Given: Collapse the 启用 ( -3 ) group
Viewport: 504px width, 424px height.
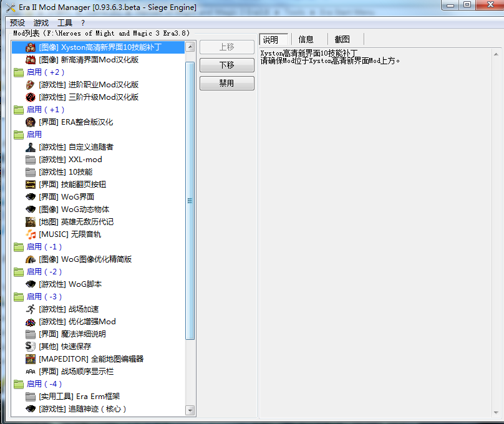Looking at the screenshot, I should coord(19,297).
